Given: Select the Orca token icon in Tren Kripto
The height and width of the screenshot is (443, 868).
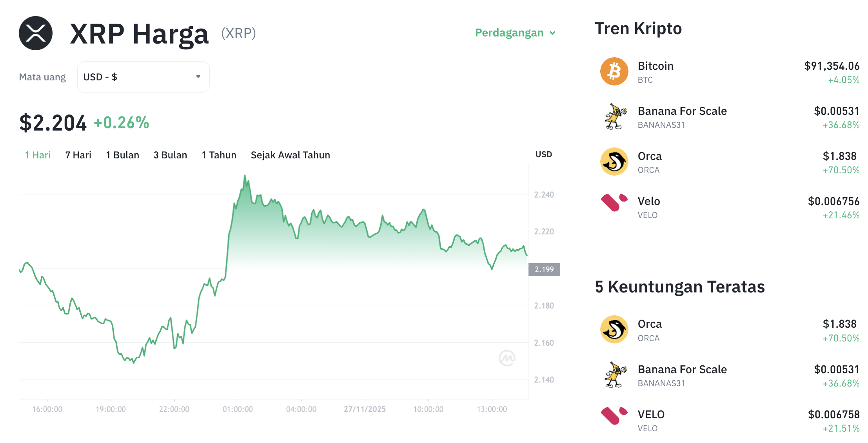Looking at the screenshot, I should pos(614,162).
